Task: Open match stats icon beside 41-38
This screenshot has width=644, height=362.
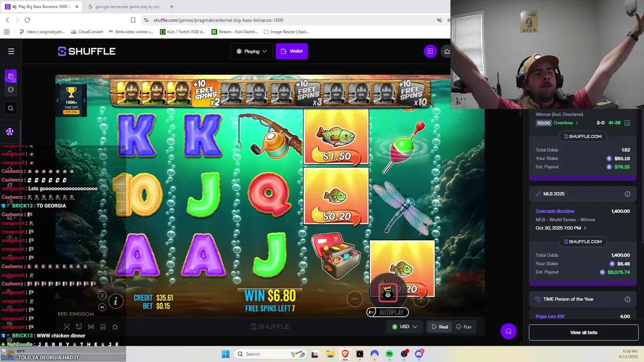Action: tap(627, 123)
